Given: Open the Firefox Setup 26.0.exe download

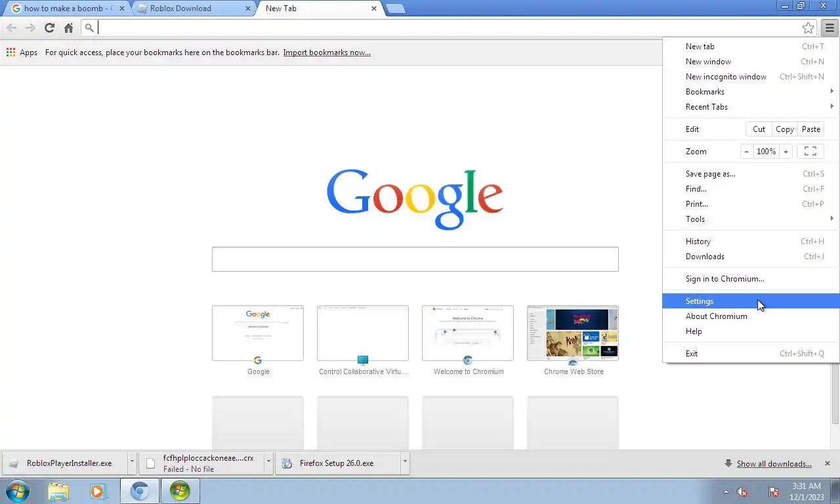Looking at the screenshot, I should tap(337, 463).
